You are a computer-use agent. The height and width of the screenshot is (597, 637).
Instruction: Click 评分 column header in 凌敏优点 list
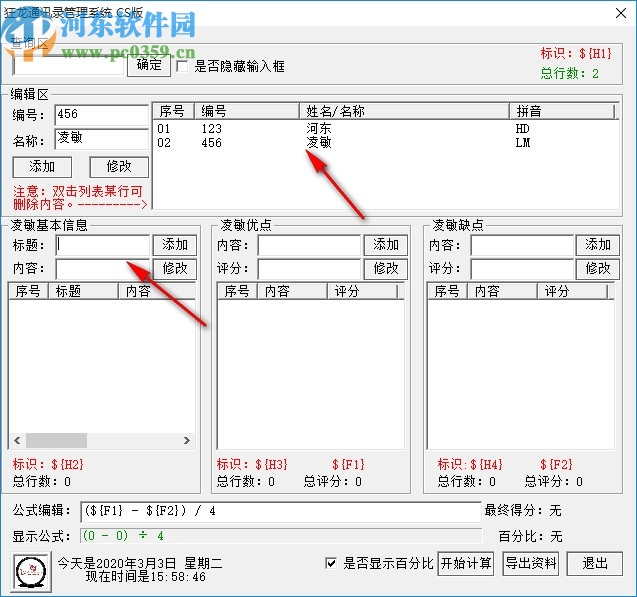pos(362,291)
